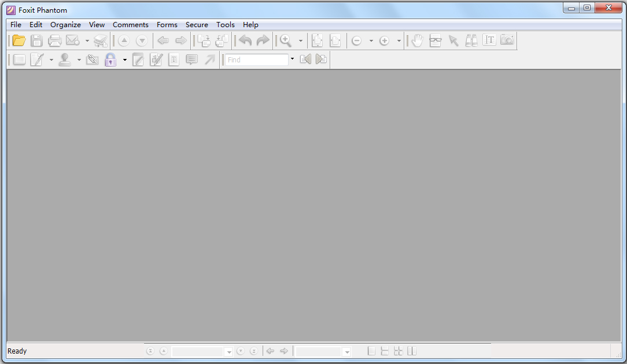Screen dimensions: 627x364
Task: Click in the Find search field
Action: 256,60
